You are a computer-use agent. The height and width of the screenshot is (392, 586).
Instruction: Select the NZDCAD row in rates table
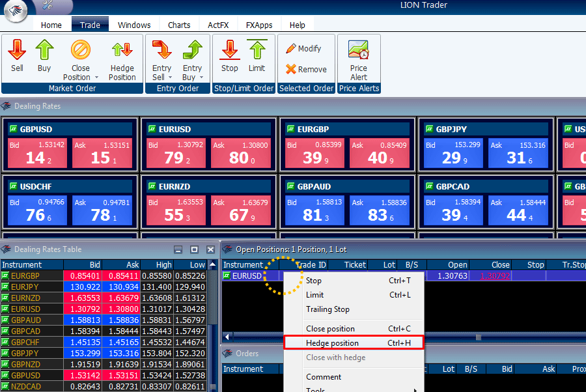[104, 386]
